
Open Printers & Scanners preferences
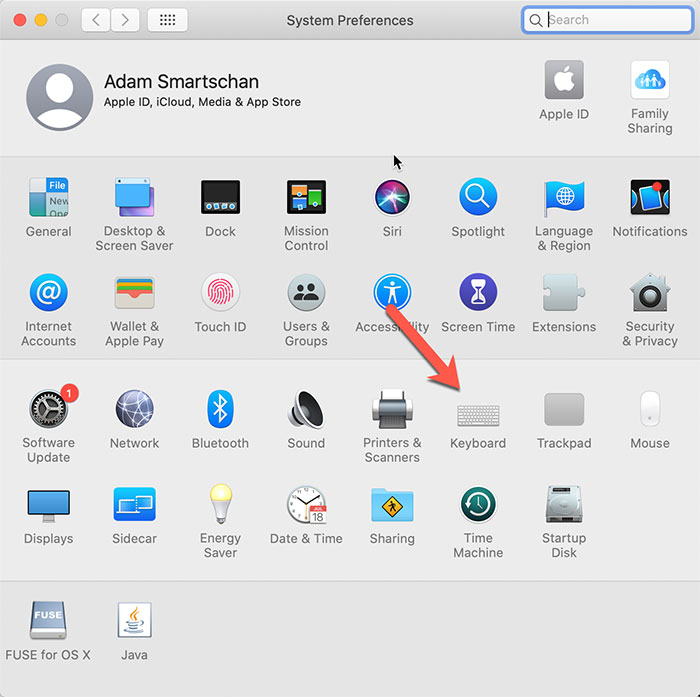click(x=392, y=409)
